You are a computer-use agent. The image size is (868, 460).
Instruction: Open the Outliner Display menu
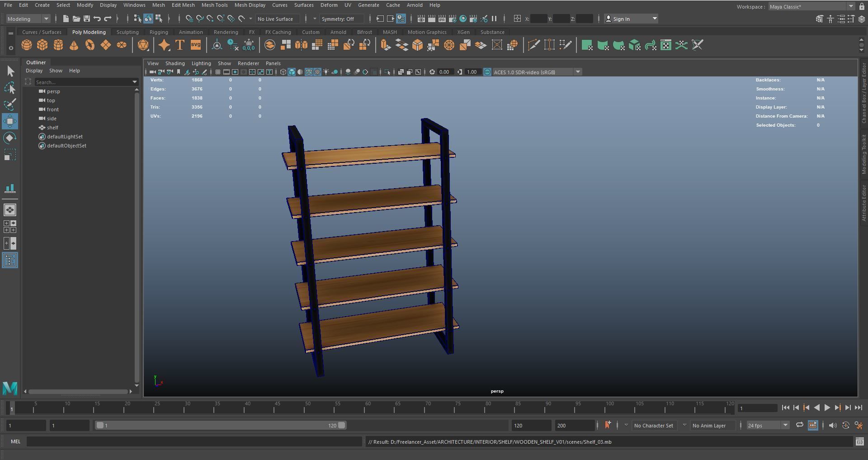[x=34, y=71]
